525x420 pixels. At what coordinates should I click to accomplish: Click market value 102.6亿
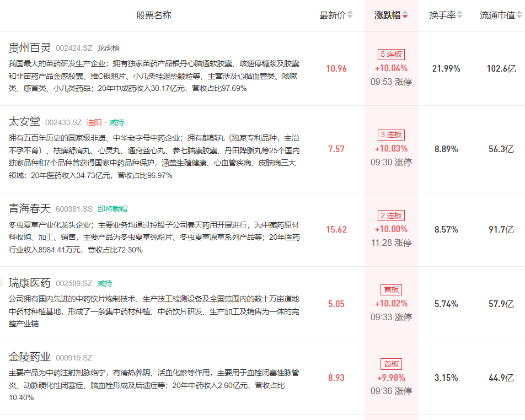point(501,68)
